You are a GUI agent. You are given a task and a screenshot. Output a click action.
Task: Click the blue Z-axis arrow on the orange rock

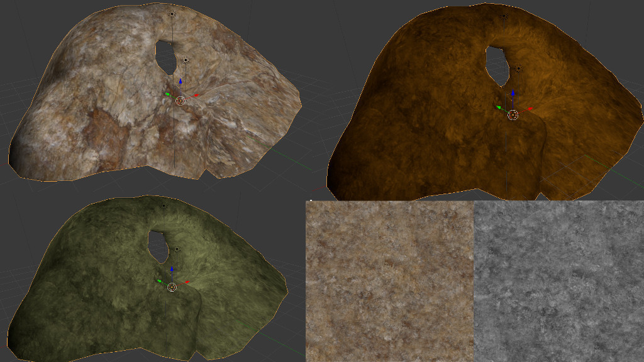[x=513, y=93]
